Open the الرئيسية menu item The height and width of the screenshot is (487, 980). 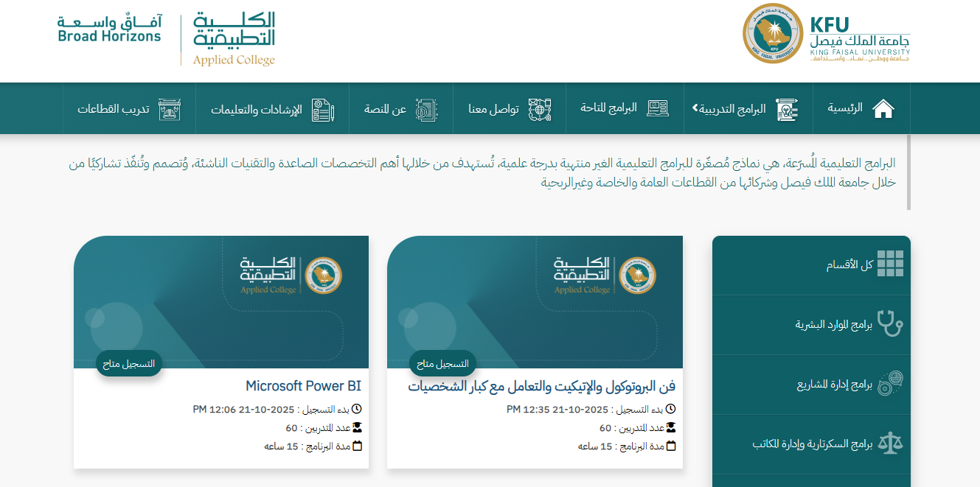point(844,109)
